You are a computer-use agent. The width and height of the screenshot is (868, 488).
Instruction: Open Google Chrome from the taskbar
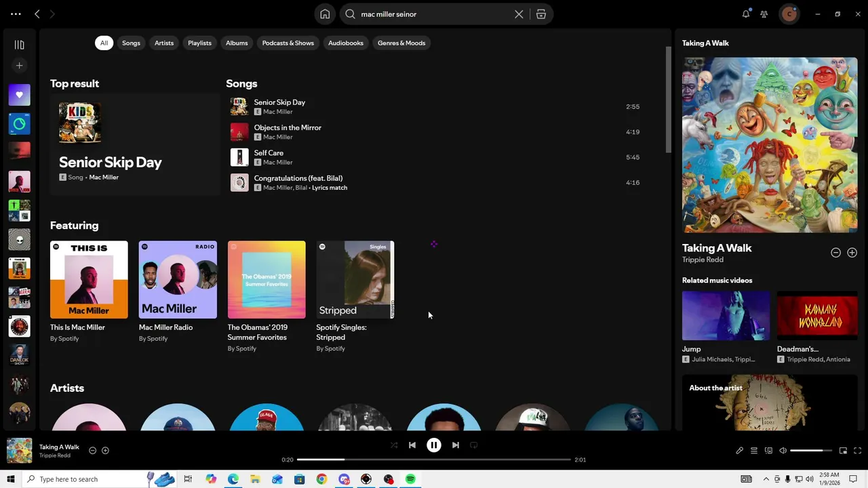(x=321, y=479)
